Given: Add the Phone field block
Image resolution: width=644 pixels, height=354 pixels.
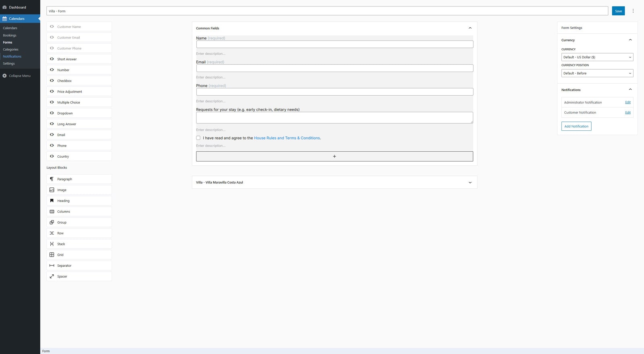Looking at the screenshot, I should tap(79, 146).
